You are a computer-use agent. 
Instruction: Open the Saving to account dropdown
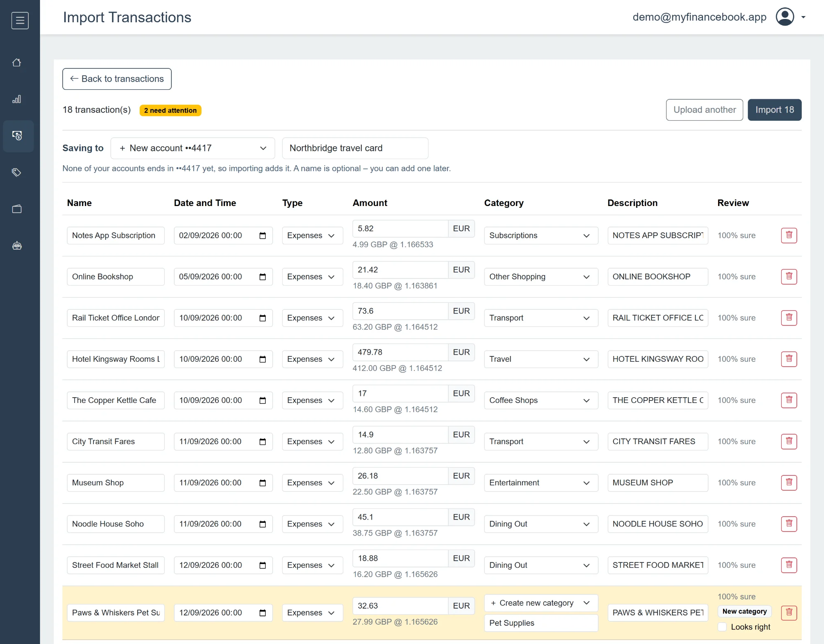pyautogui.click(x=193, y=148)
